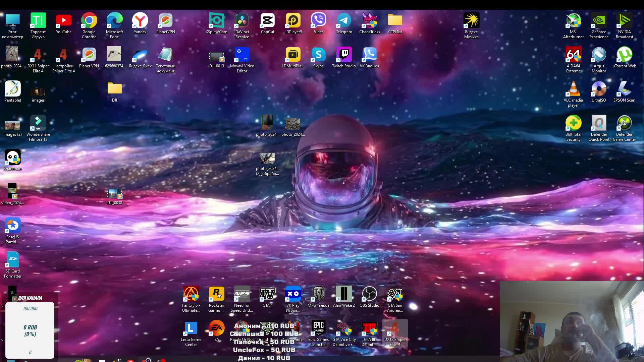The width and height of the screenshot is (644, 362).
Task: Select the Twitch Studio icon
Action: point(344,55)
